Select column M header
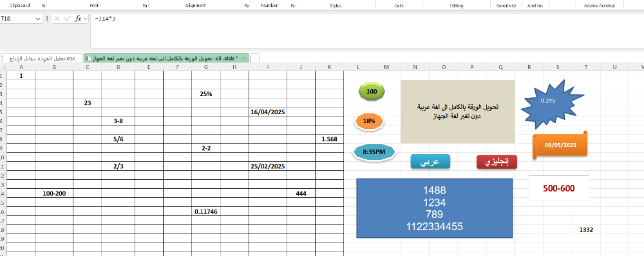The width and height of the screenshot is (644, 256). 386,66
